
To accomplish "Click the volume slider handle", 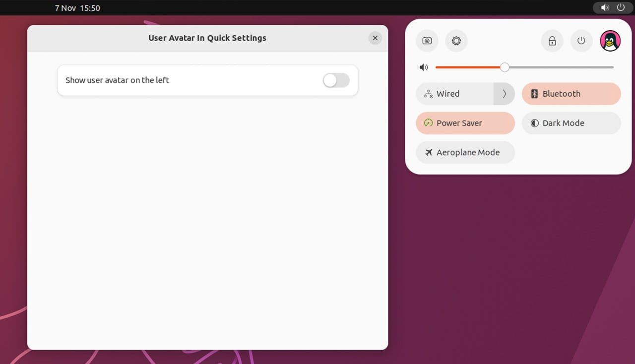I will [505, 67].
